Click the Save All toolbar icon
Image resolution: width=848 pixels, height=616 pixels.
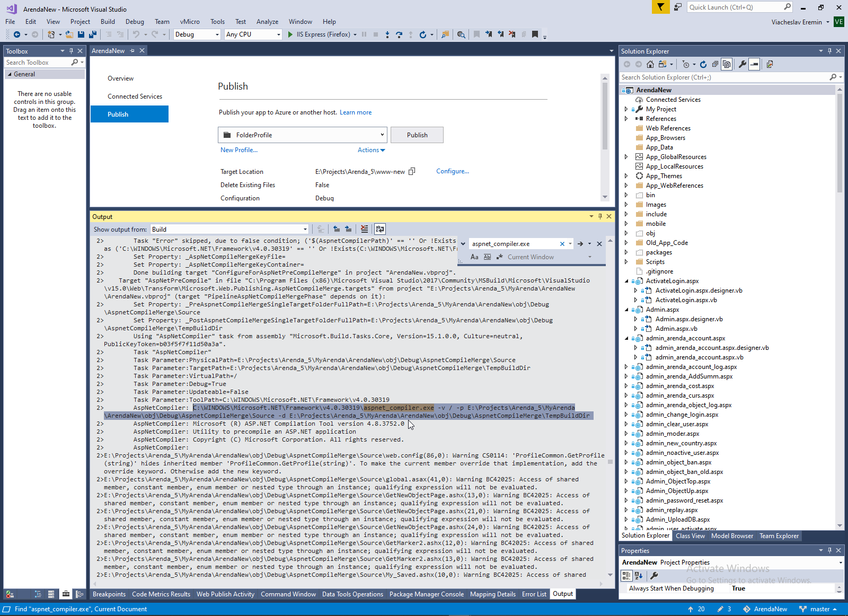tap(92, 34)
